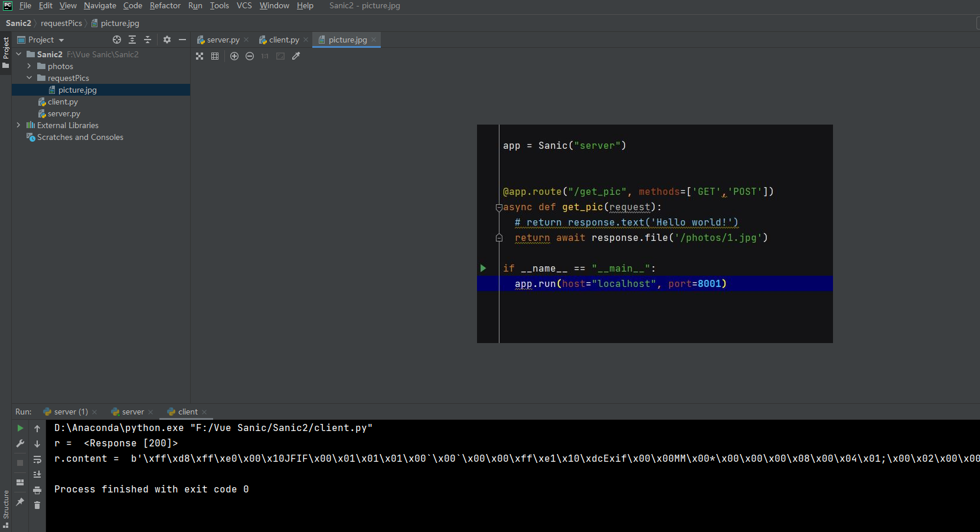Toggle soft-wrap in console output
The image size is (980, 532).
(x=37, y=459)
